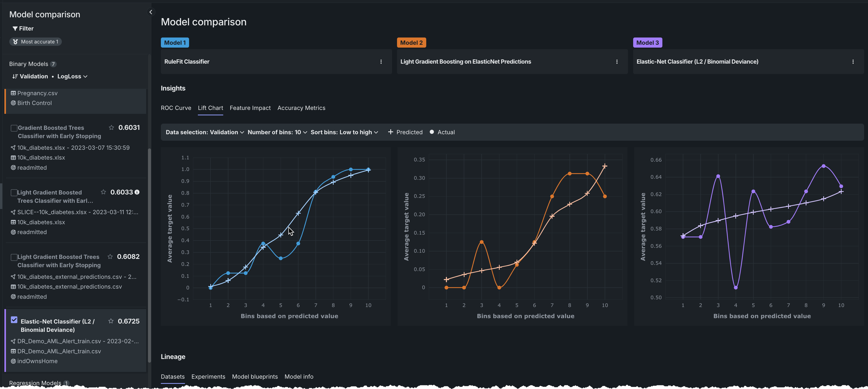868x389 pixels.
Task: Check the Gradient Boosted Trees Classifier checkbox
Action: coord(14,128)
